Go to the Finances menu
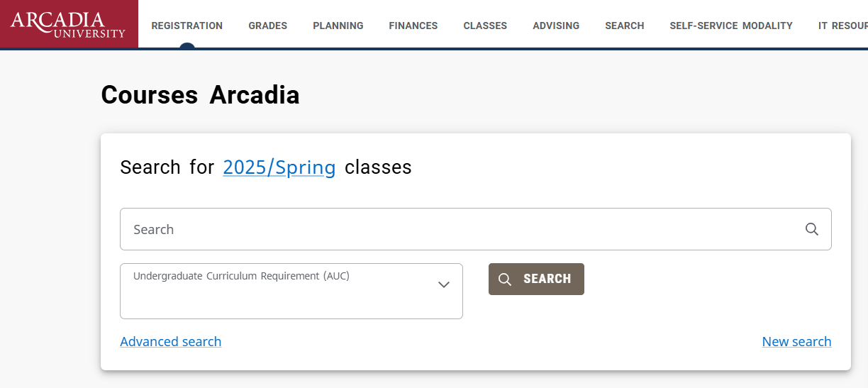 click(x=413, y=26)
